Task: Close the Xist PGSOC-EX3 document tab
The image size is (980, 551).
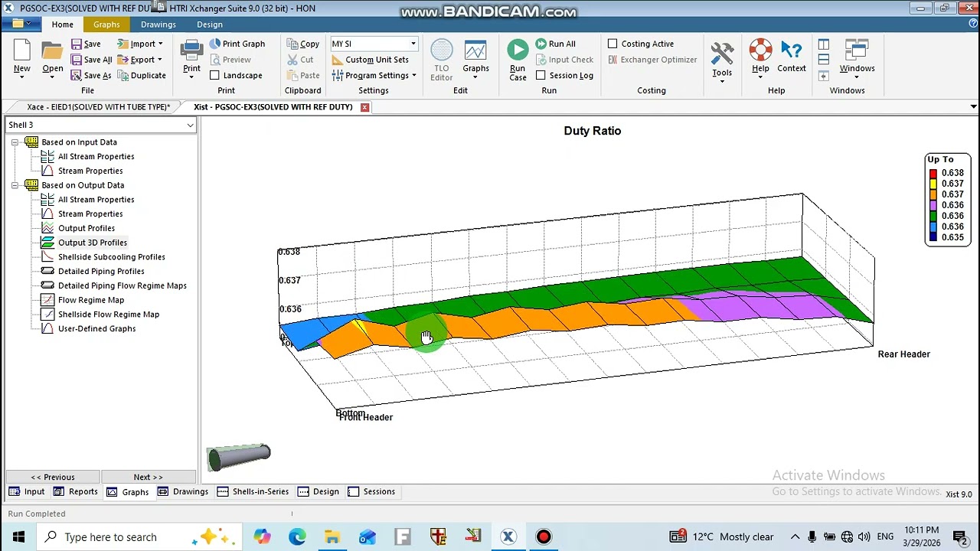Action: pyautogui.click(x=364, y=107)
